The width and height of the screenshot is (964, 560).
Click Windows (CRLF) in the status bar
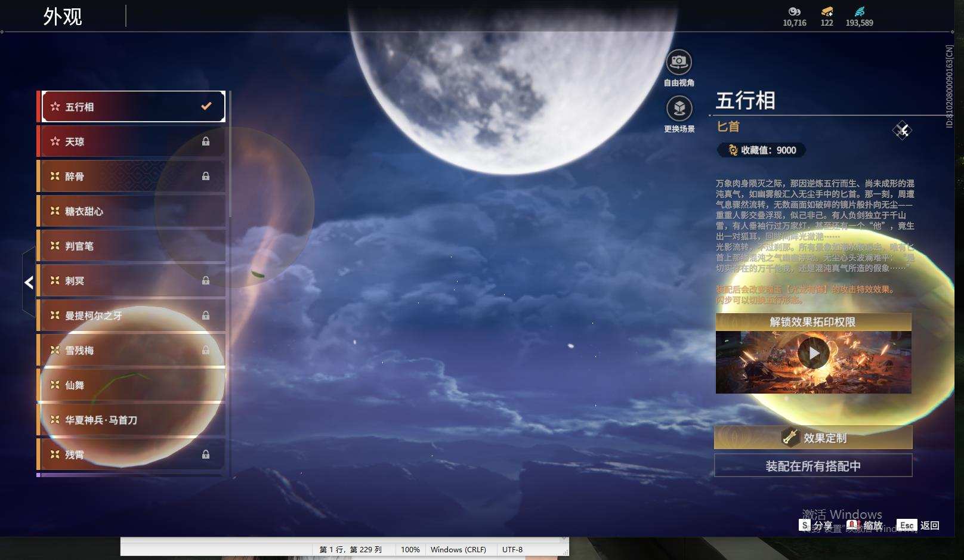(458, 549)
